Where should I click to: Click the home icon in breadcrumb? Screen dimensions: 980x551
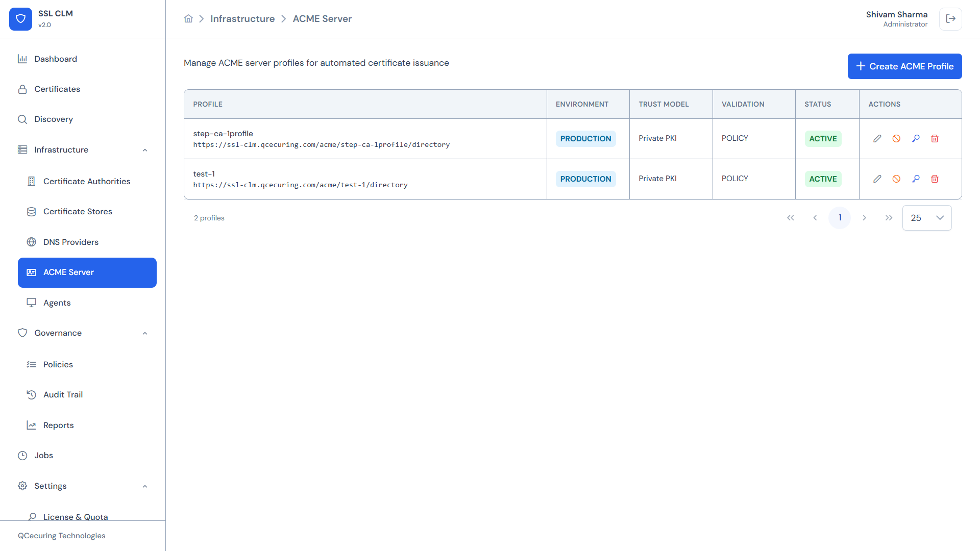coord(188,19)
